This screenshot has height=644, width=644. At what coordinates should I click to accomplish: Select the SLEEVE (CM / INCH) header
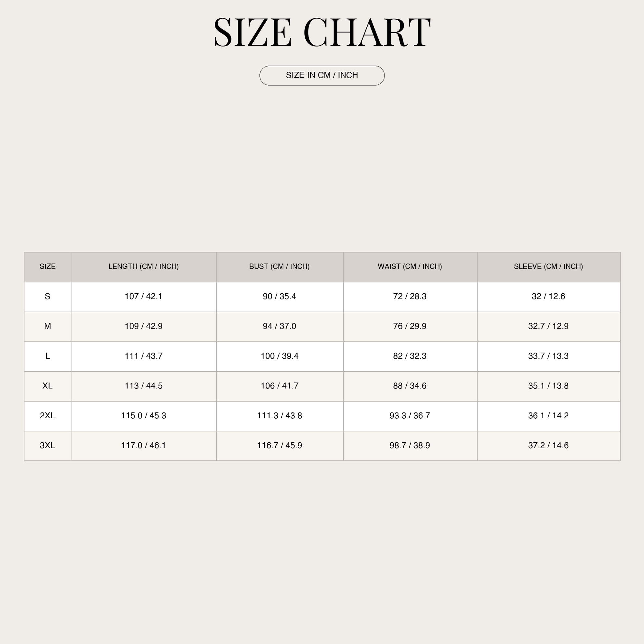(548, 267)
